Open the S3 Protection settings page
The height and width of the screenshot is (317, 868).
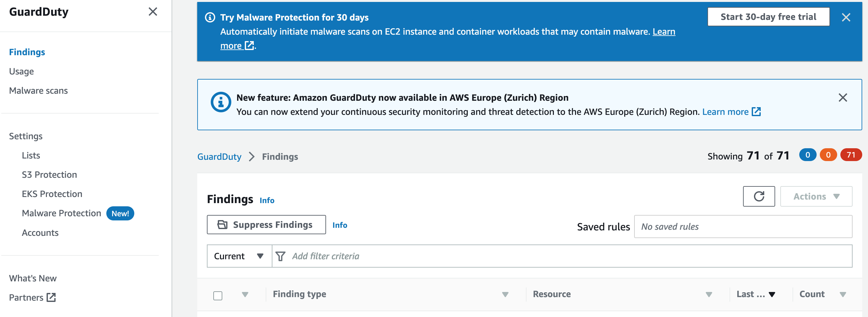(x=49, y=175)
